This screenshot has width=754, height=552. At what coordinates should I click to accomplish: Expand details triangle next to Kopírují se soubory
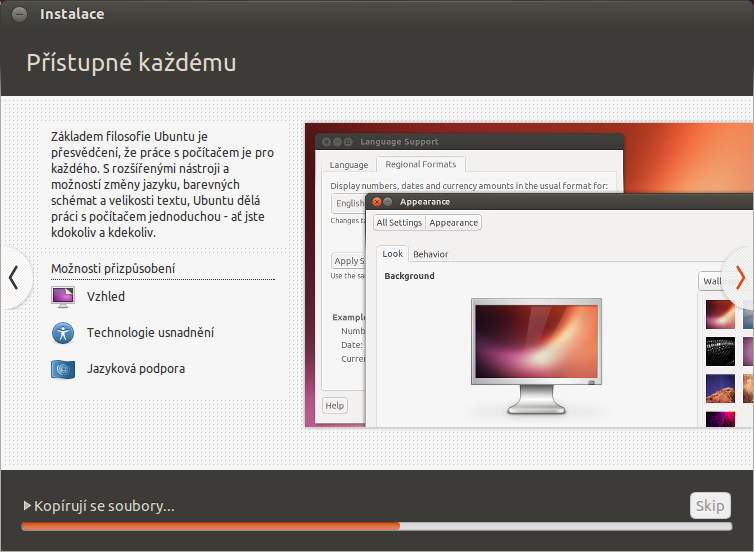[x=27, y=505]
